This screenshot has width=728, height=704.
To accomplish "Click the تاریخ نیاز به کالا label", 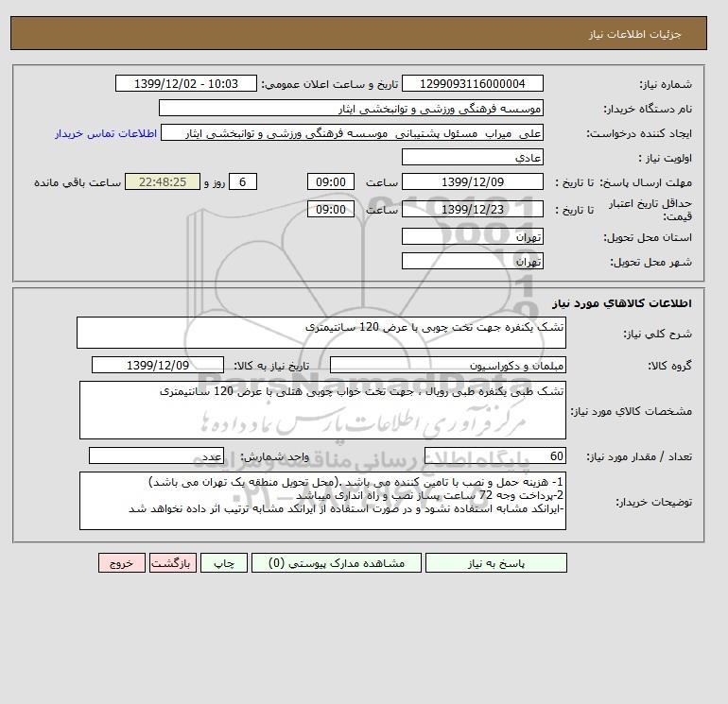I will point(271,366).
